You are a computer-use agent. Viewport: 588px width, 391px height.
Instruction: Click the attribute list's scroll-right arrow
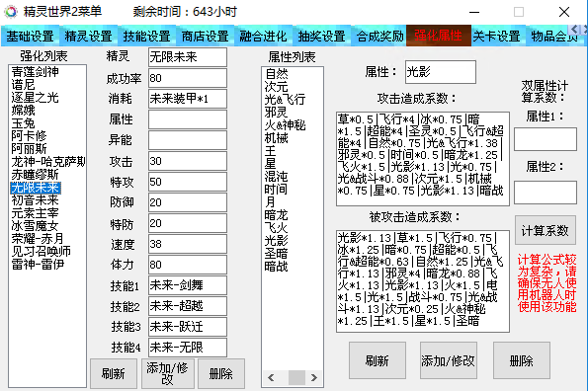(x=314, y=378)
